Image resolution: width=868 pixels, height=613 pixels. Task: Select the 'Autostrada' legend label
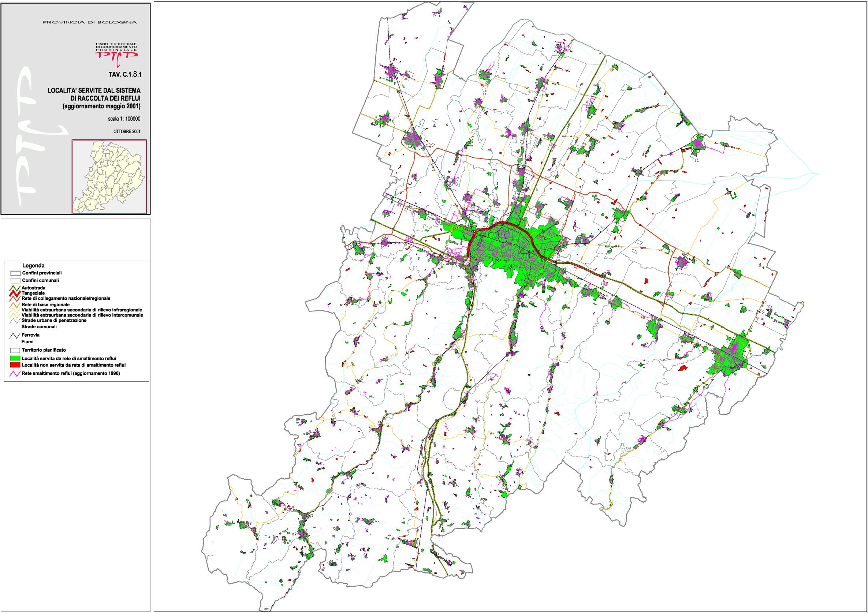point(33,288)
